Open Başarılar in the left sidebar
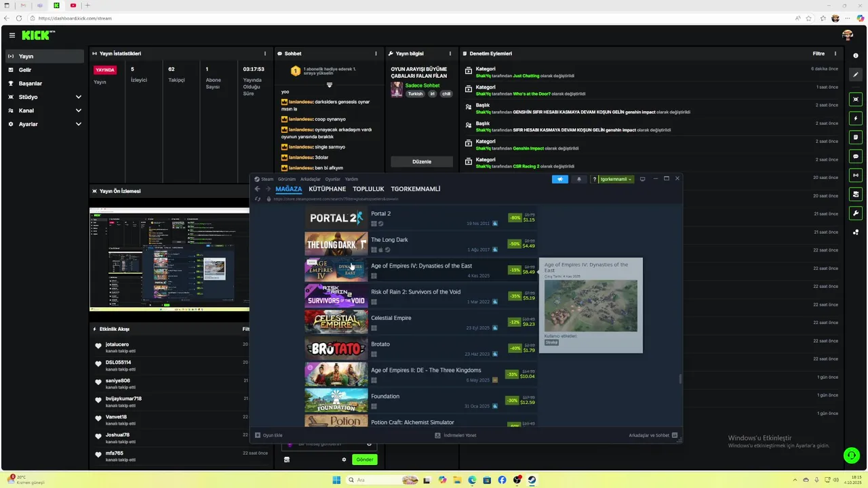 (x=45, y=83)
